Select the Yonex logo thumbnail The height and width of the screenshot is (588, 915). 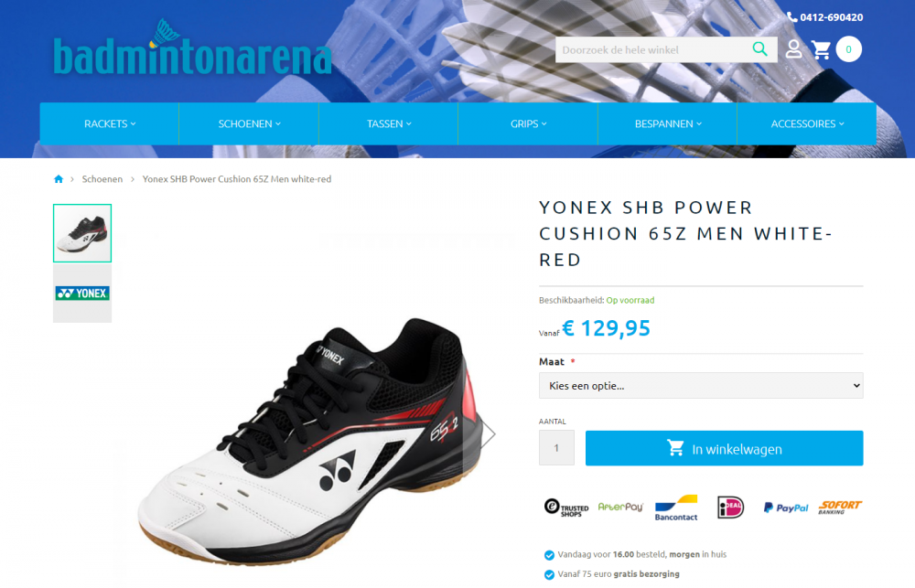tap(82, 293)
